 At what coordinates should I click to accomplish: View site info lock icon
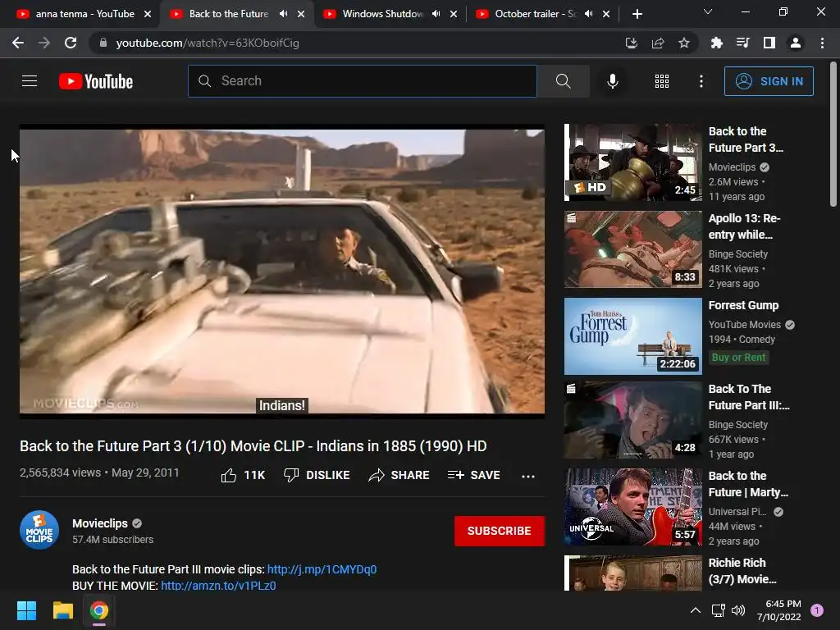(103, 43)
